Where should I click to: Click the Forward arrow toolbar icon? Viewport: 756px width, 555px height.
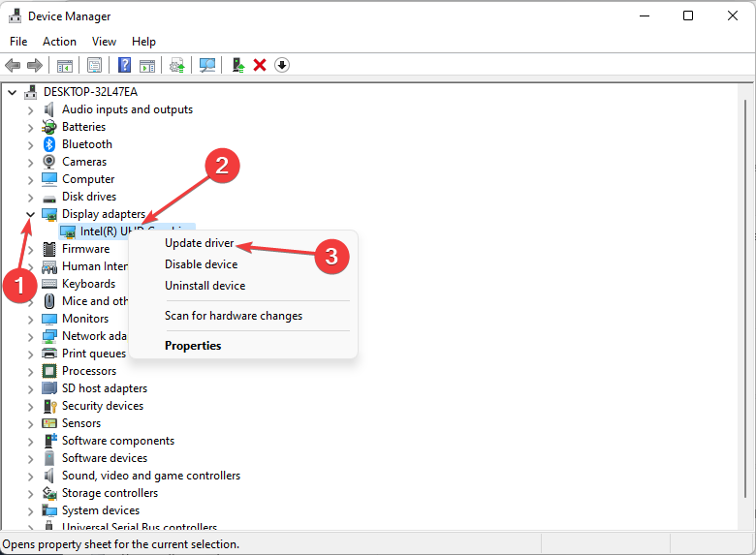pos(35,65)
